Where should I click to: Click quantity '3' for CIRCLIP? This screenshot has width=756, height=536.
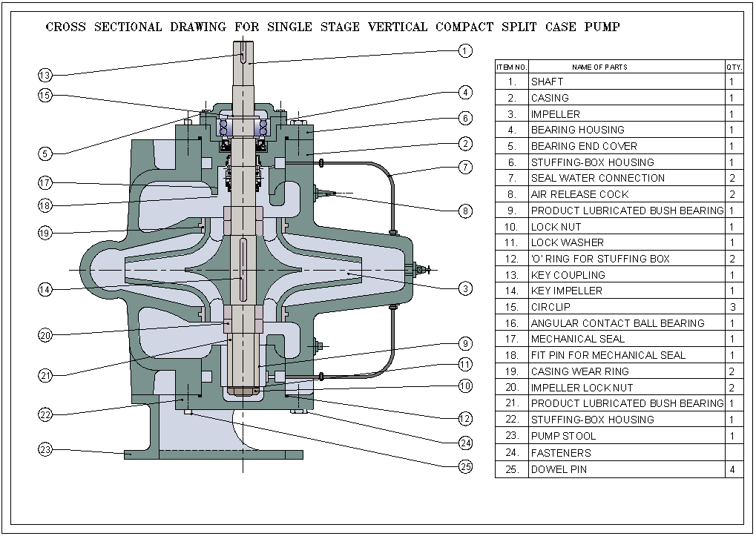pyautogui.click(x=732, y=307)
